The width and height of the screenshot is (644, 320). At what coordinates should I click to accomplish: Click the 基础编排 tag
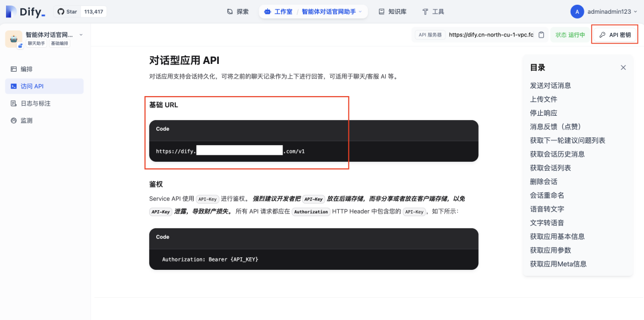coord(60,43)
